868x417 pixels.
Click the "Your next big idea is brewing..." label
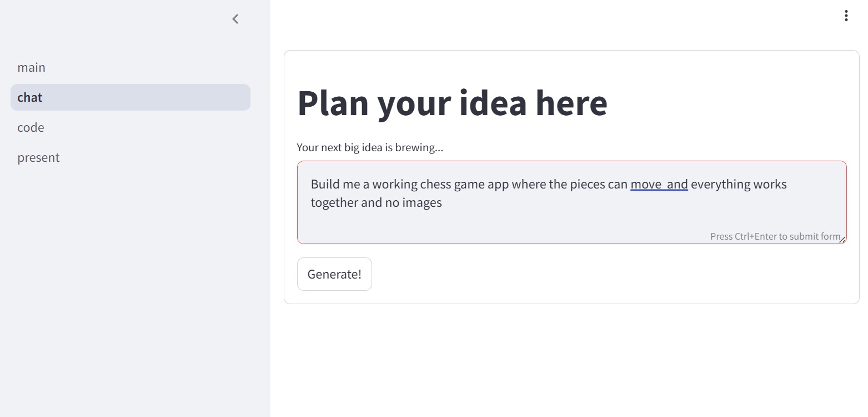[x=370, y=147]
